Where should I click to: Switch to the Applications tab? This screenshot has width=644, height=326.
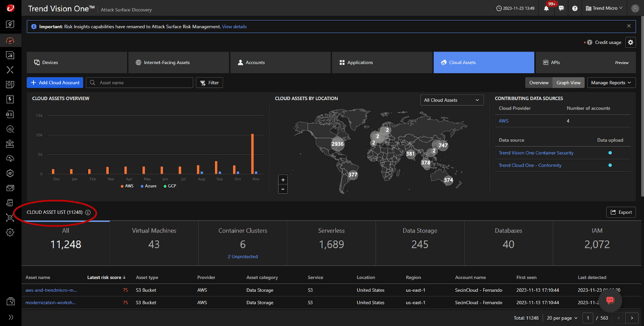[382, 62]
